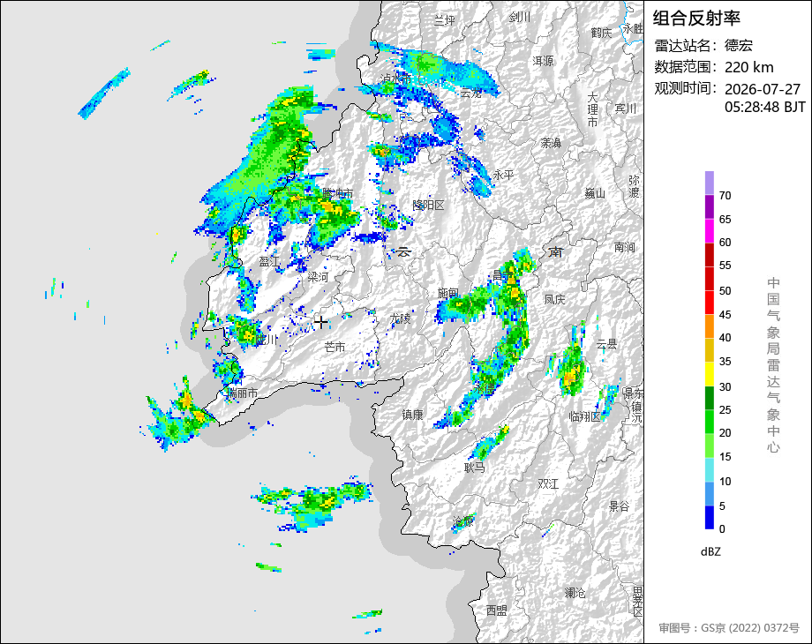This screenshot has width=812, height=644.
Task: Click the radar station crosshair marker
Action: [320, 322]
